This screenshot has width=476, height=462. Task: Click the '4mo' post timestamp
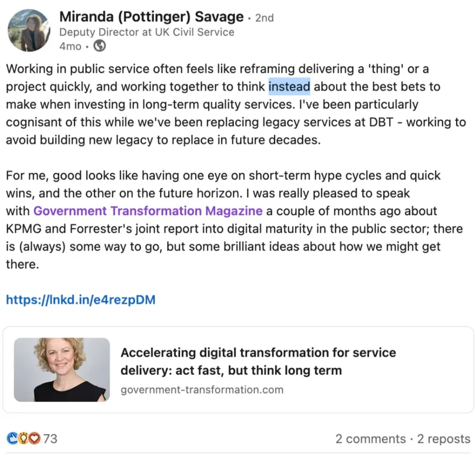70,47
